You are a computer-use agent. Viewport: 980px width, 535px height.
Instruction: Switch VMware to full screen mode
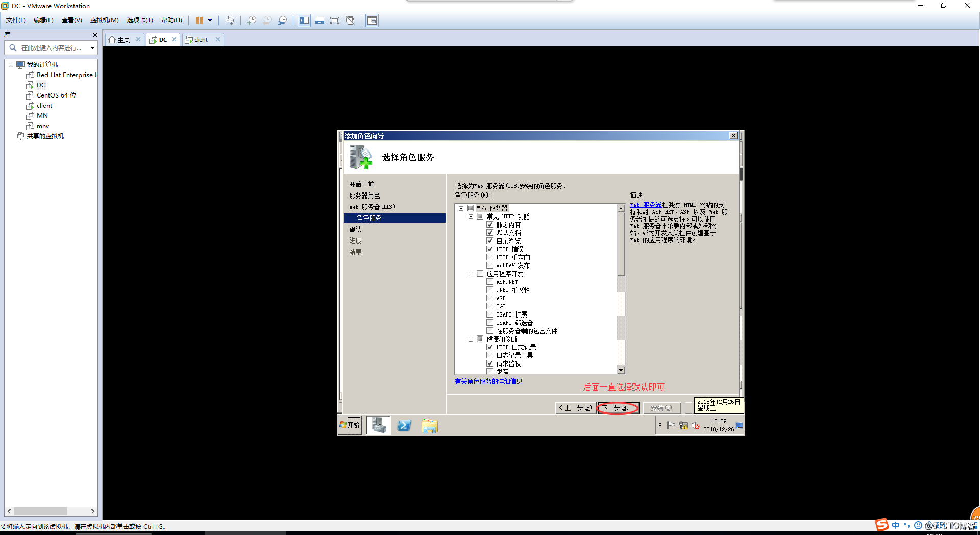tap(335, 20)
